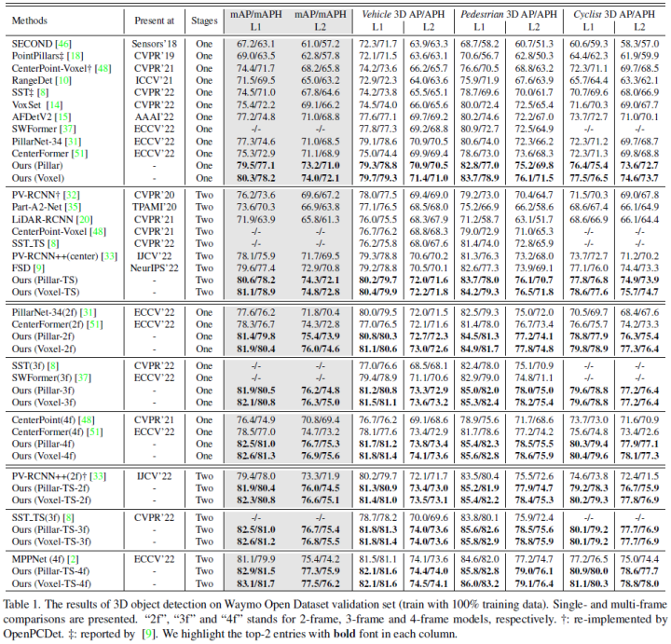Open citation [20] for LiDAR-RCNN

tap(84, 220)
